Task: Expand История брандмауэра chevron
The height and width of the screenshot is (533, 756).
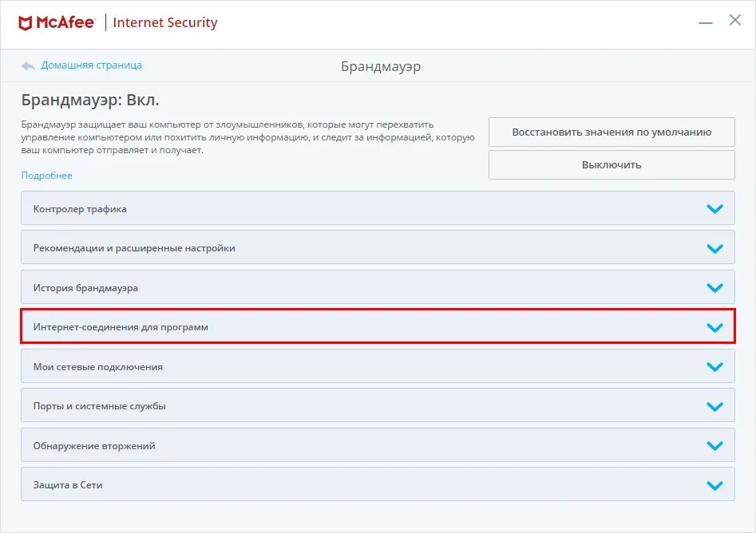Action: point(714,288)
